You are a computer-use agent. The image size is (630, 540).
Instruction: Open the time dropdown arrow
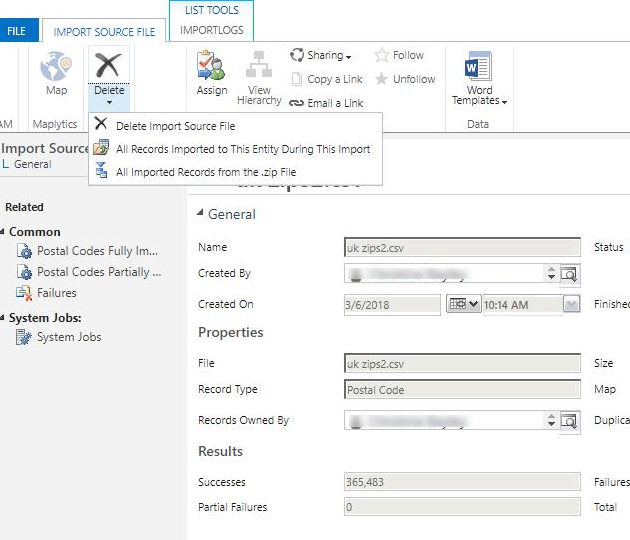coord(571,304)
